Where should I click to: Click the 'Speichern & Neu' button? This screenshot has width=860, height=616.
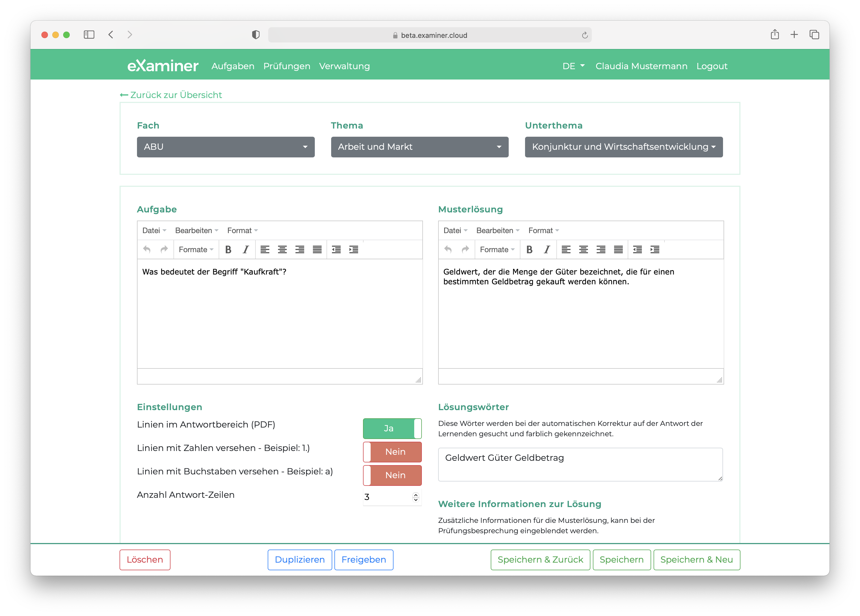tap(697, 560)
